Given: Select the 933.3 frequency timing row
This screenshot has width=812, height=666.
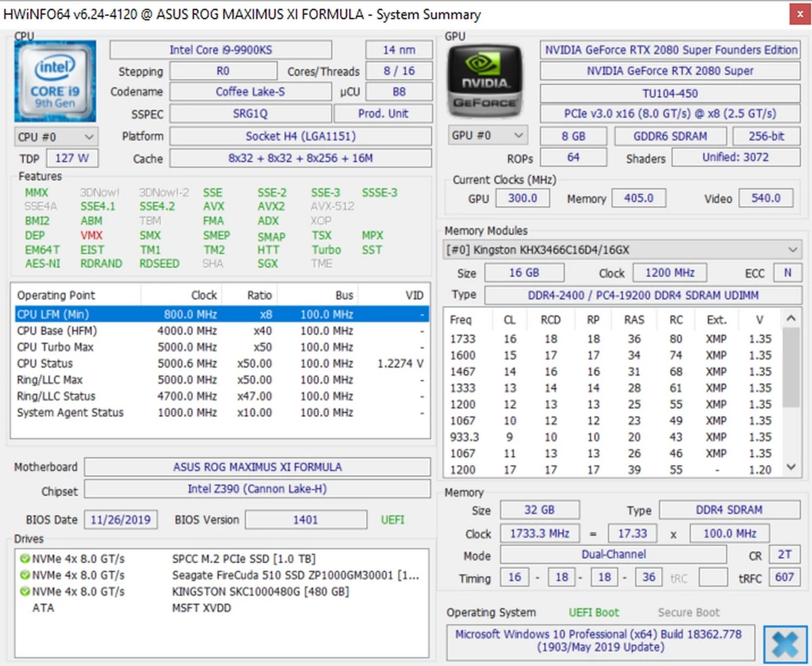Looking at the screenshot, I should (x=613, y=437).
